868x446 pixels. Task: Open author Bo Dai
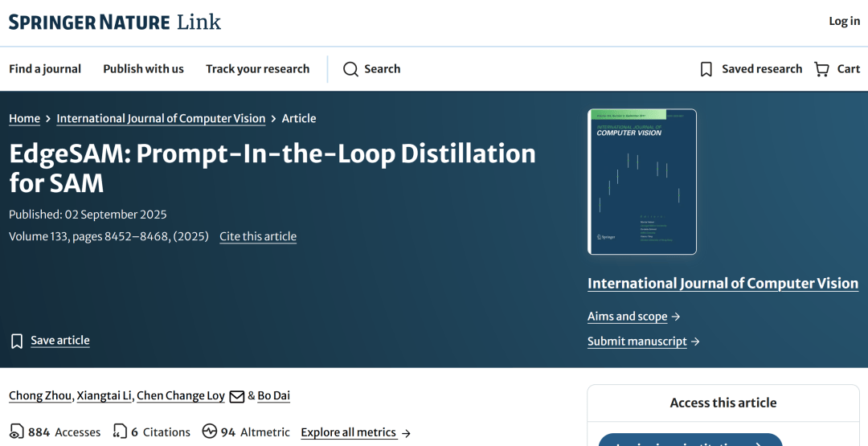pos(273,395)
